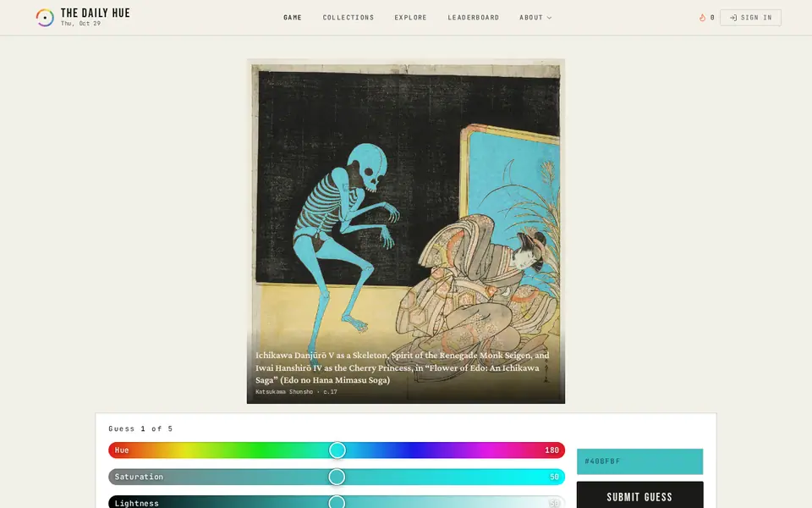Viewport: 812px width, 508px height.
Task: Click the Sign In button
Action: coord(750,18)
